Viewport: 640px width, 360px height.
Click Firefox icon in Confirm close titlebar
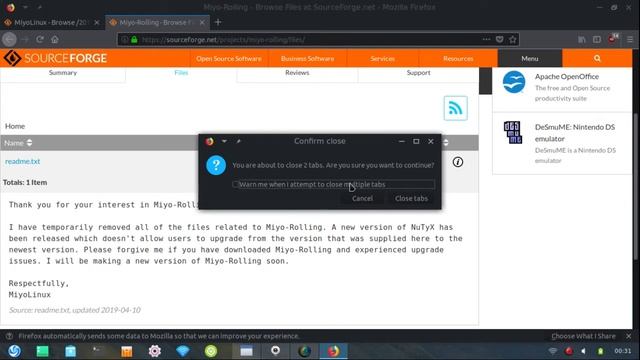210,141
